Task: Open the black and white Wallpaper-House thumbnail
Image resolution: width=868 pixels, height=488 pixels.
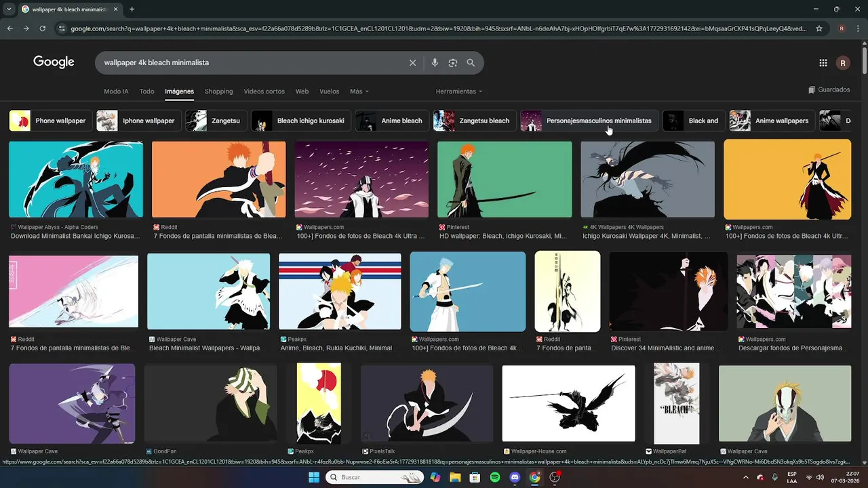Action: click(x=568, y=404)
